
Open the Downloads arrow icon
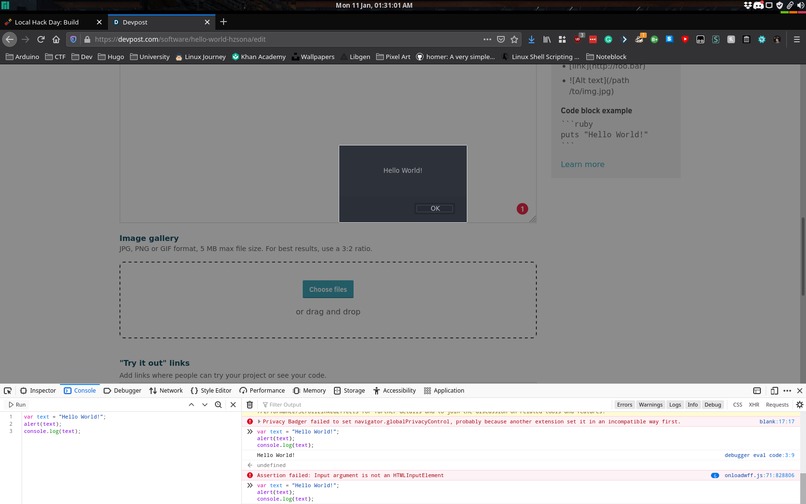click(x=532, y=39)
